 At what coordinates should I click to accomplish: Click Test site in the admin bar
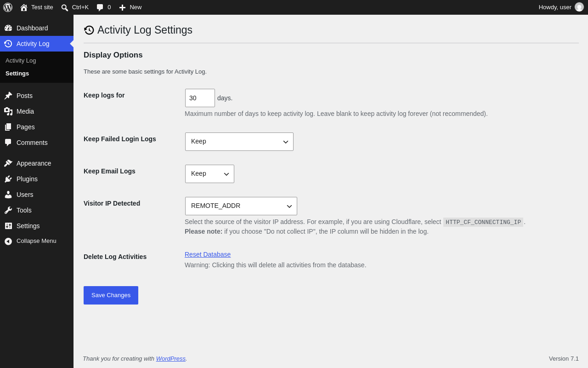tap(42, 7)
